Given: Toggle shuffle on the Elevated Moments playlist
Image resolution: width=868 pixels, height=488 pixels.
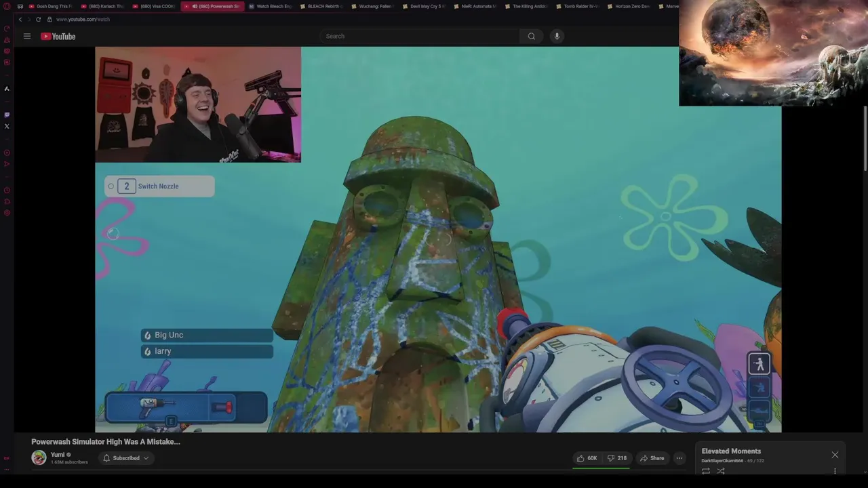Looking at the screenshot, I should click(x=721, y=470).
